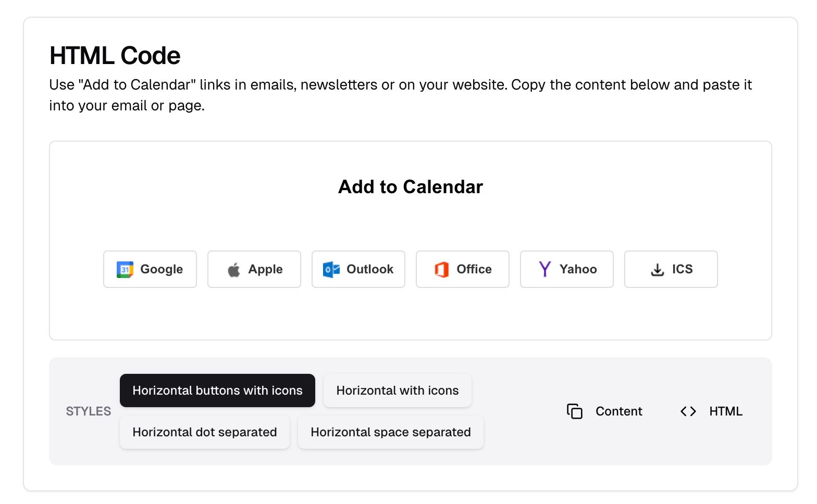Screen dimensions: 817x504
Task: Click the Apple logo icon
Action: [x=234, y=269]
